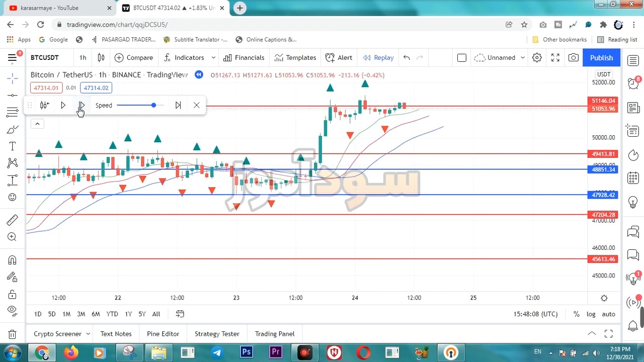This screenshot has height=362, width=644.
Task: Toggle stay in drawing mode
Action: [x=13, y=277]
